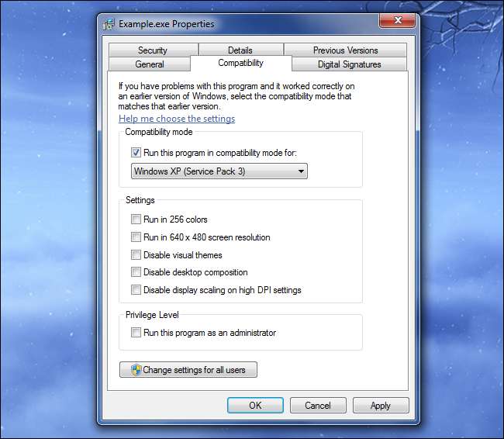Open Help me choose the settings link

[x=177, y=119]
